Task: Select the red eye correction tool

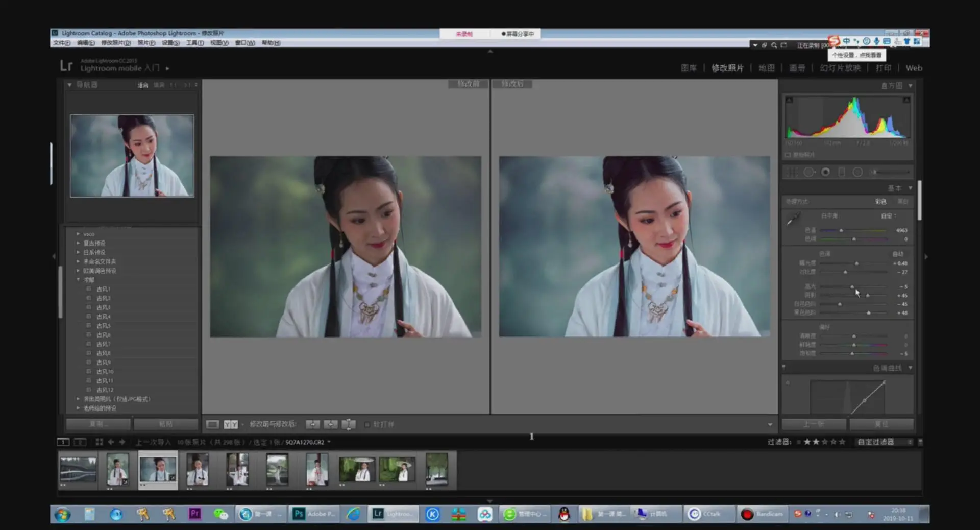Action: [x=825, y=172]
